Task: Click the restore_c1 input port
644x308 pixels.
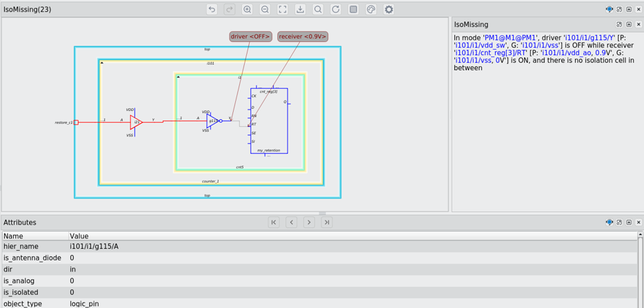Action: pos(76,123)
